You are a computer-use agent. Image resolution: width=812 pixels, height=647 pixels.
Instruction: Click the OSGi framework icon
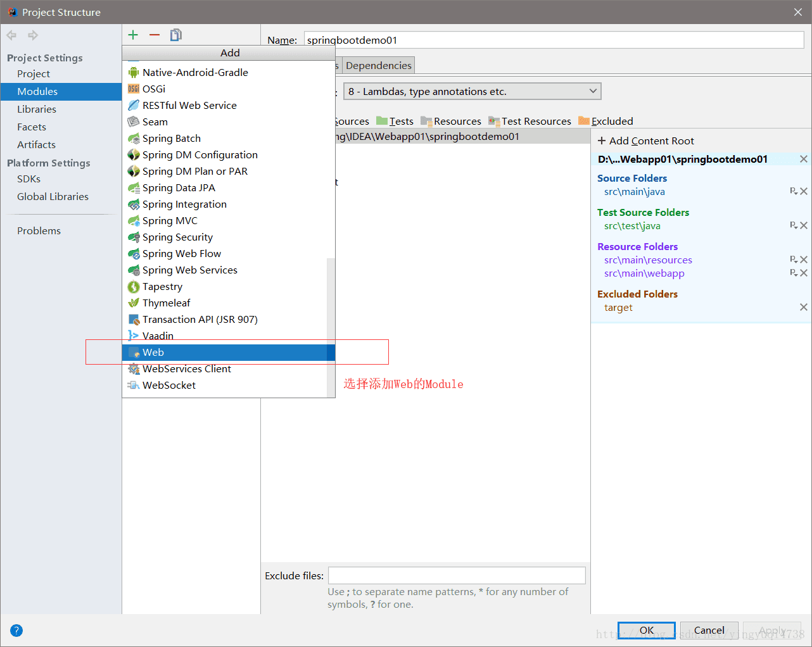[x=134, y=89]
